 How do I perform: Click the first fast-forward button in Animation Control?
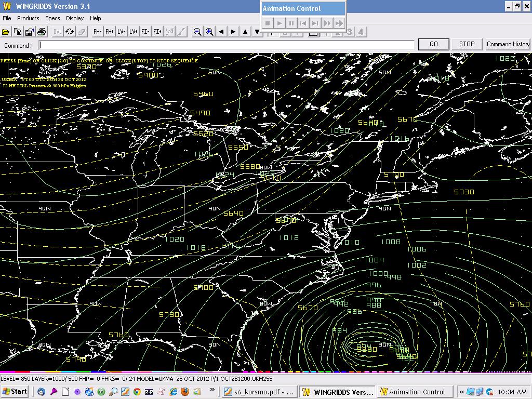[x=327, y=23]
